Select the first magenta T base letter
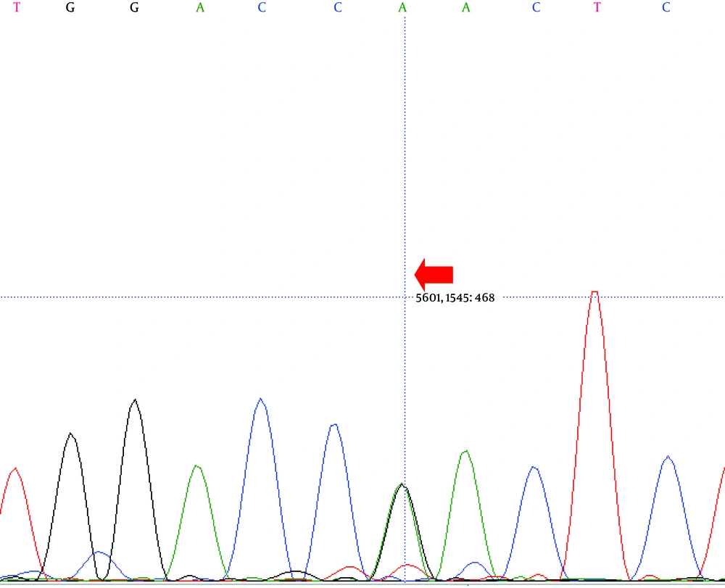This screenshot has height=588, width=725. 16,9
